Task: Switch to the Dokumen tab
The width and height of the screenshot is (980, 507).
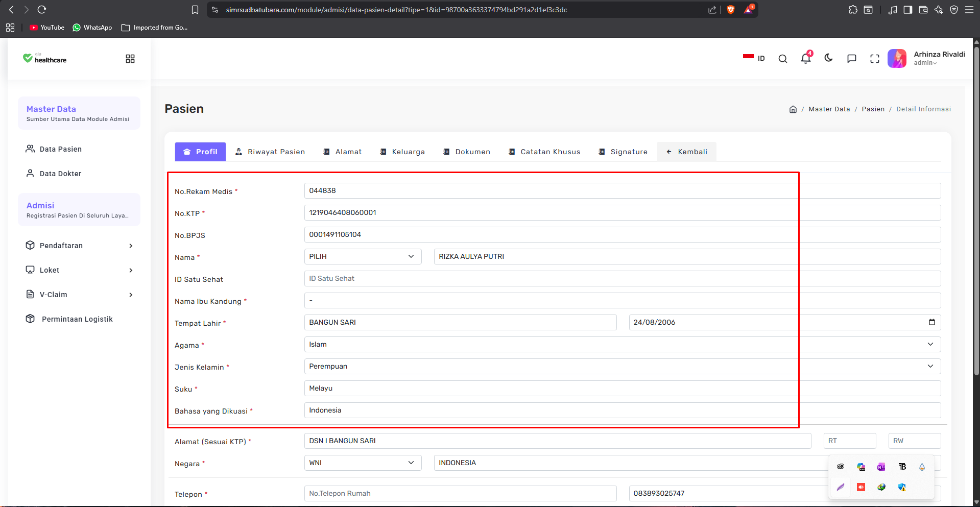Action: tap(467, 152)
